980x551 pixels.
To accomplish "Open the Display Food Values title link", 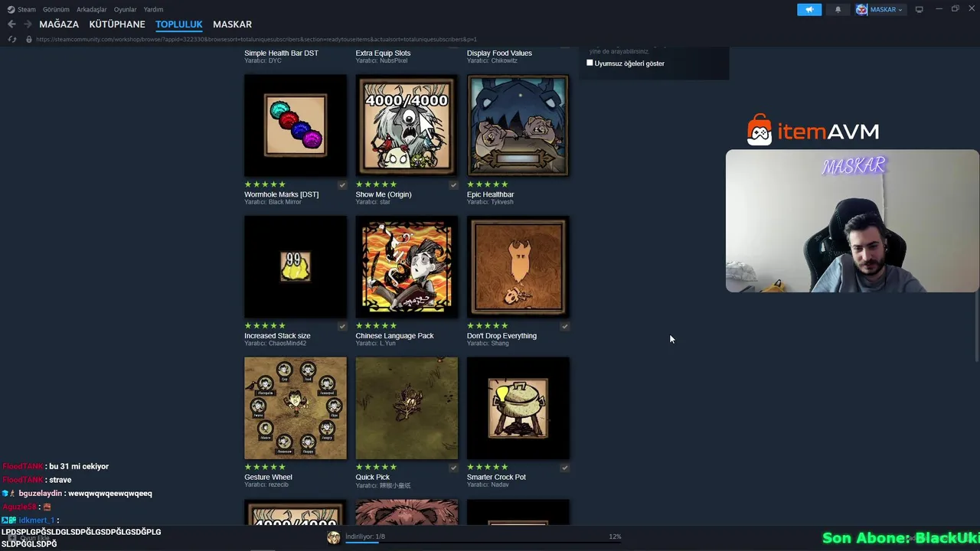I will pos(499,53).
